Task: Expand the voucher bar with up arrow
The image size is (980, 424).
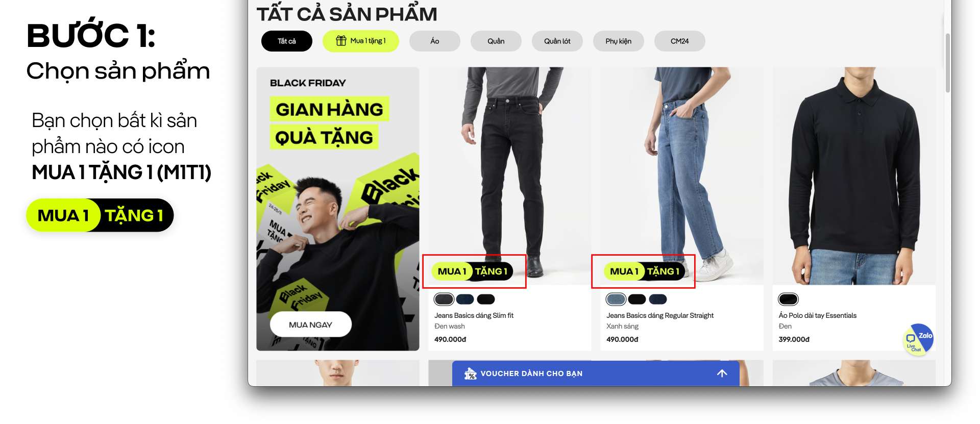Action: [722, 373]
